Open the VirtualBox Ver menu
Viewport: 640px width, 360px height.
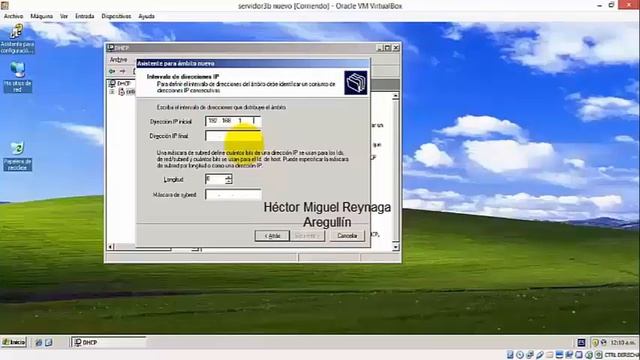64,16
